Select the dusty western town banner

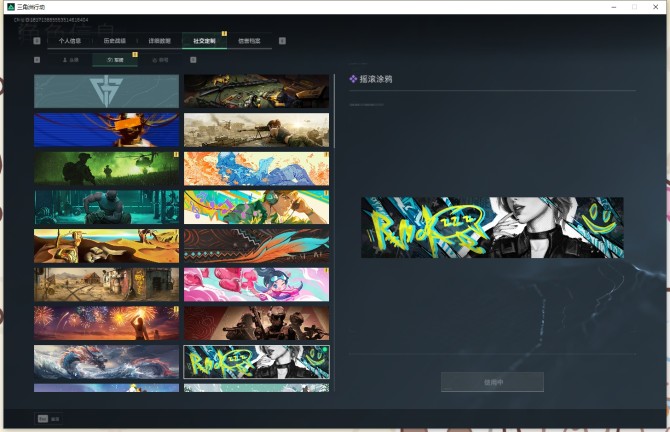click(106, 285)
